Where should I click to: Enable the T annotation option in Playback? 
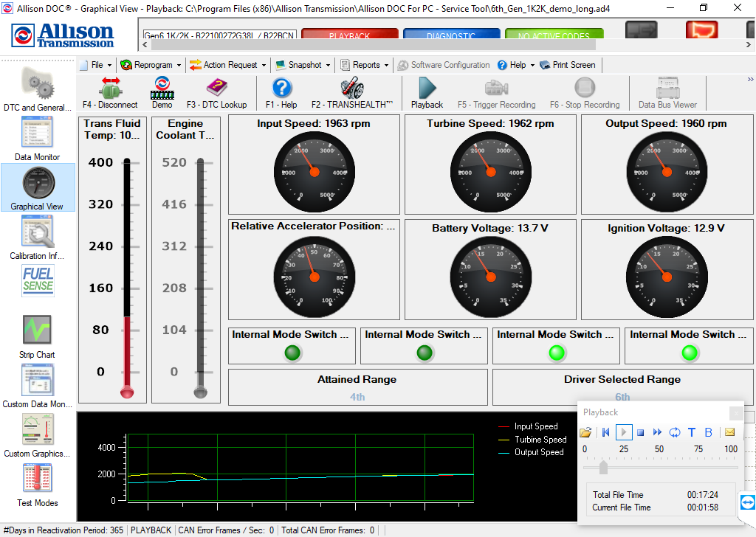(691, 432)
